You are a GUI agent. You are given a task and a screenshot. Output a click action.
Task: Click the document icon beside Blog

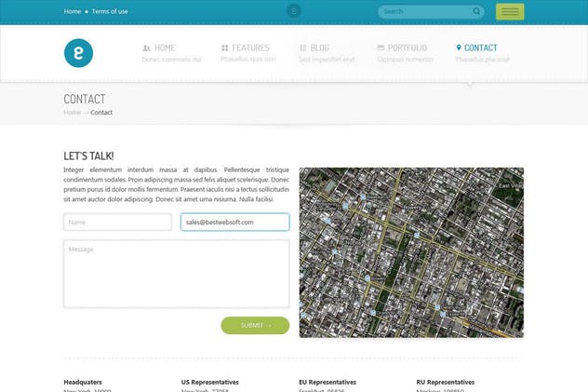(303, 47)
